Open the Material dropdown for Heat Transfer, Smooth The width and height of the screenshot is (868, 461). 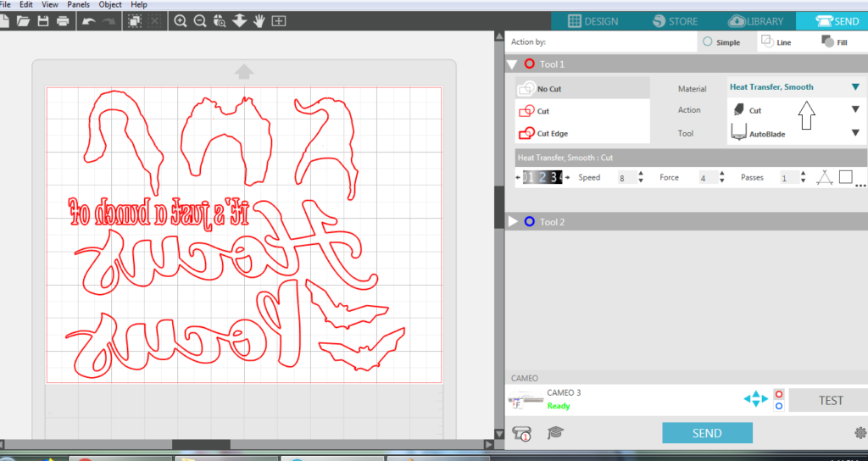tap(855, 87)
